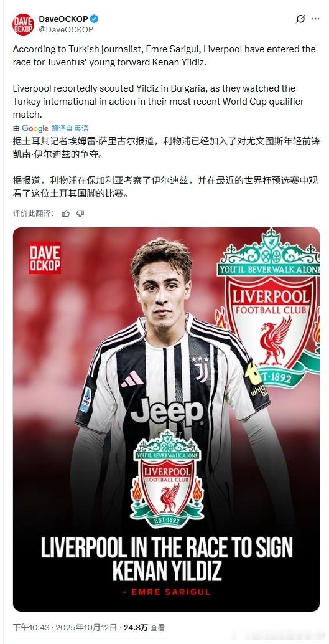This screenshot has height=644, width=329.
Task: Click the blue verified badge
Action: [95, 19]
